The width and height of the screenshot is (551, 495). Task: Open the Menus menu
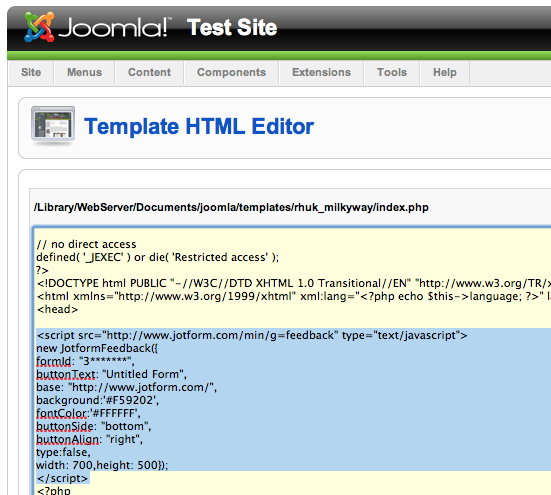coord(84,72)
